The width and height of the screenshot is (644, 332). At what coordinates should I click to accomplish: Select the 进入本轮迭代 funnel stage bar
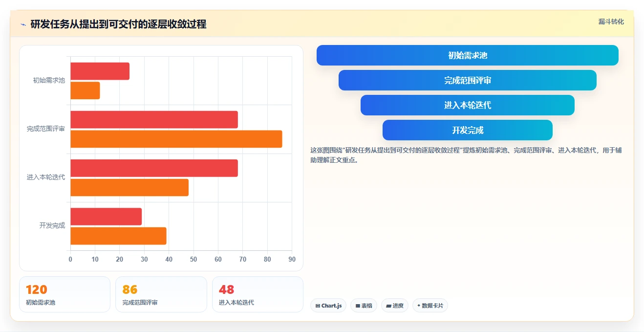point(467,105)
